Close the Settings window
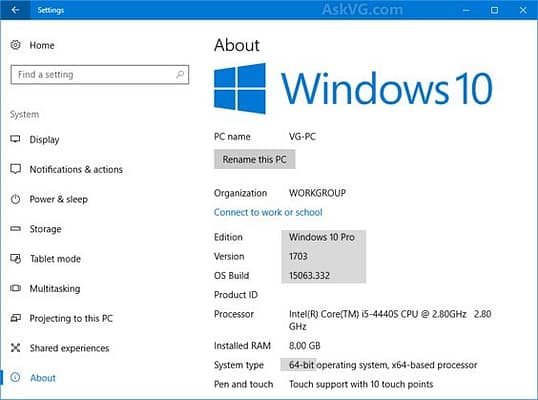This screenshot has height=400, width=538. pyautogui.click(x=523, y=10)
